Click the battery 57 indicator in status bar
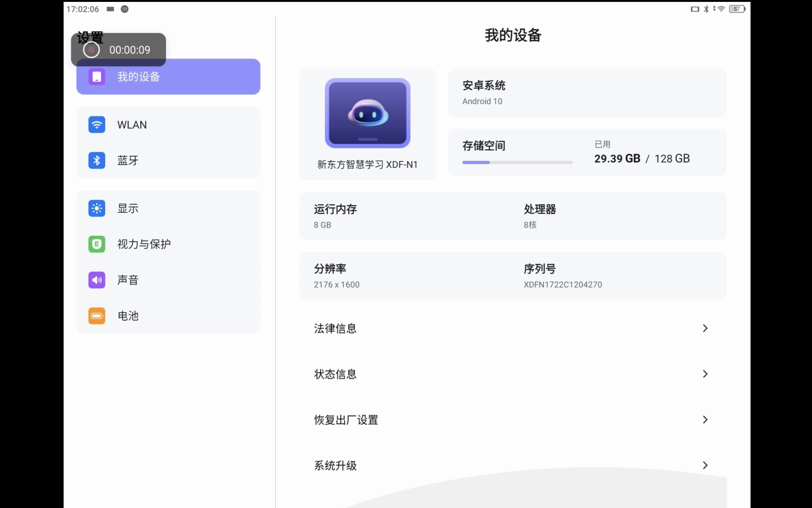This screenshot has height=508, width=812. coord(737,9)
